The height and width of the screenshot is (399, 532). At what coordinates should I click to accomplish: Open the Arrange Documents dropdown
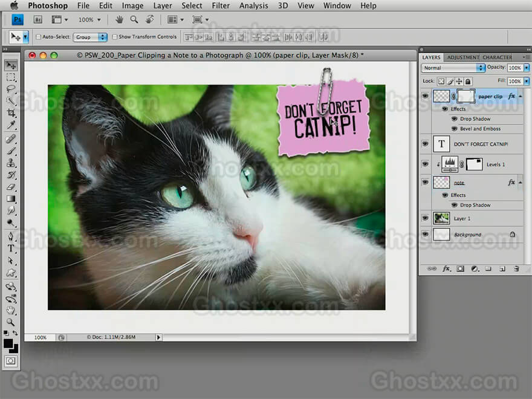pos(175,20)
